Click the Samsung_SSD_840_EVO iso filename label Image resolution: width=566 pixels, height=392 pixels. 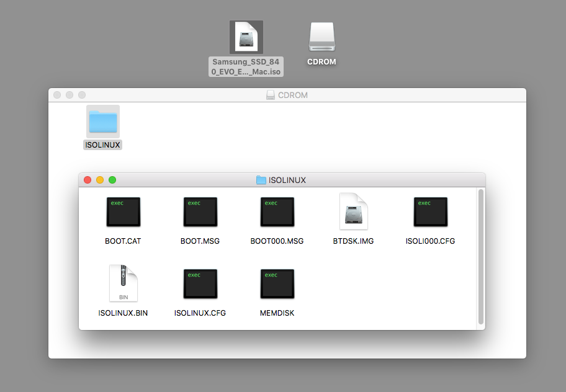click(x=246, y=67)
